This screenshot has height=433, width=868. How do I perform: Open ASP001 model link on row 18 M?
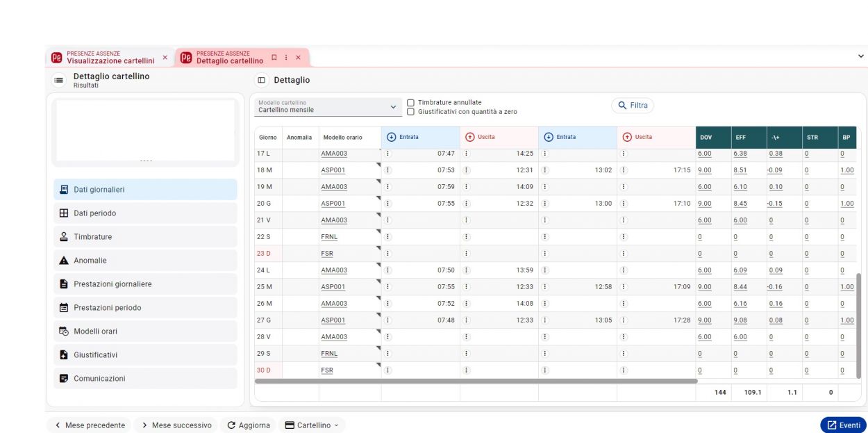click(333, 170)
